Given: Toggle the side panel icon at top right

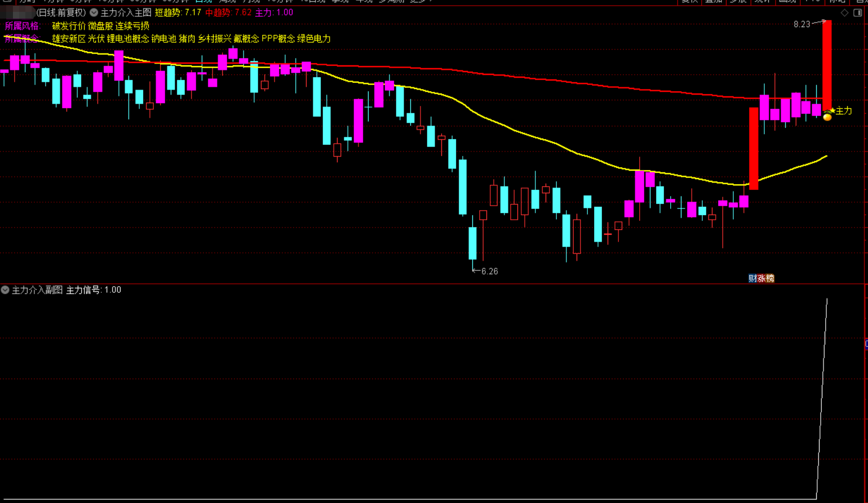Looking at the screenshot, I should 858,12.
